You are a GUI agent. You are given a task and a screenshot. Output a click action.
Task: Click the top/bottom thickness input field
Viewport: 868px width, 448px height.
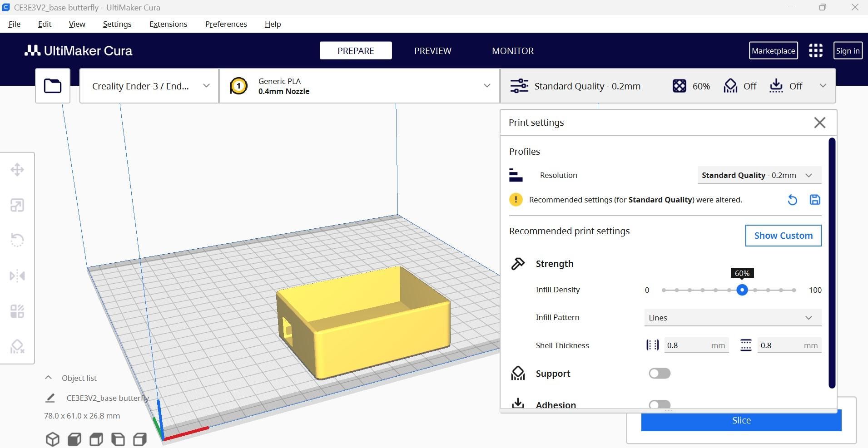pos(789,345)
